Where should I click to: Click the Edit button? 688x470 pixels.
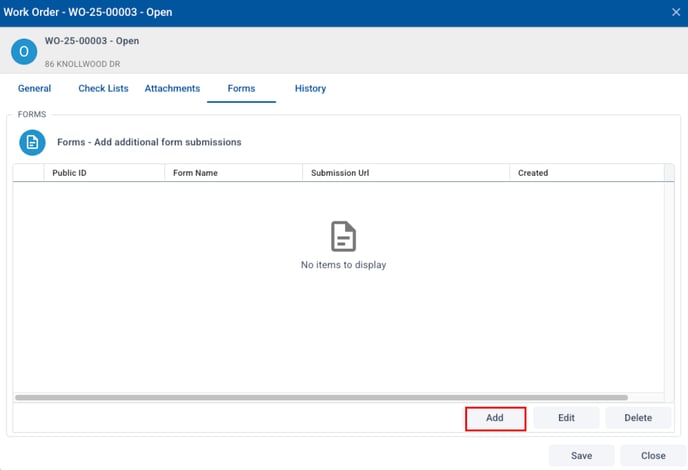pyautogui.click(x=566, y=418)
